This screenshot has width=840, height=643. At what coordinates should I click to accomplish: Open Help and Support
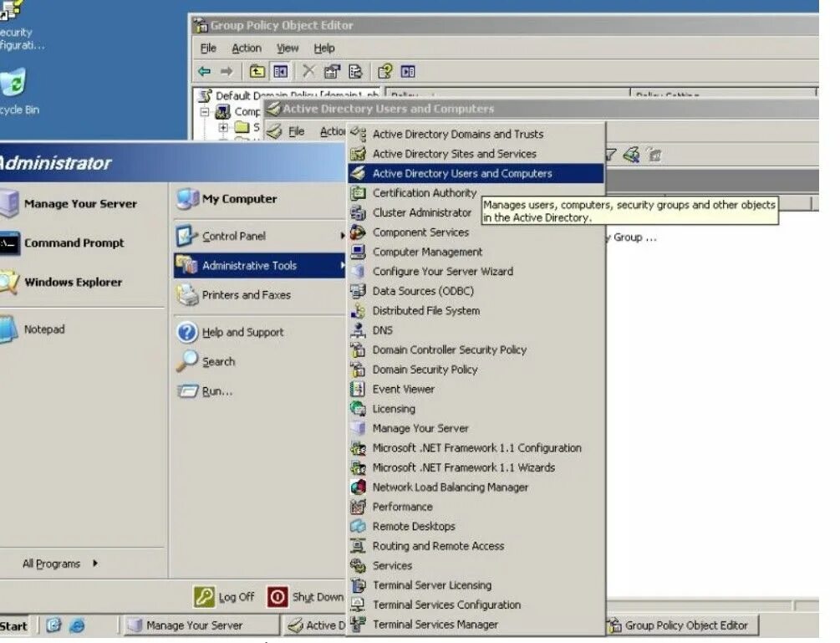coord(259,332)
